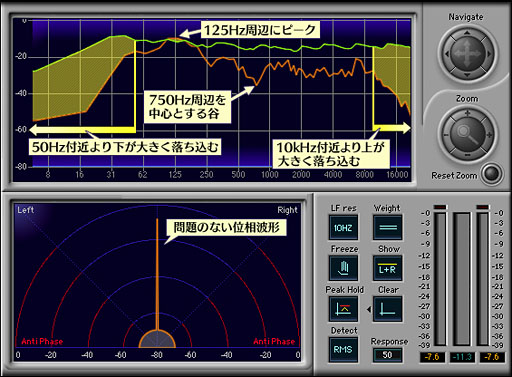
Task: Click the left meter red clip indicator
Action: 440,207
